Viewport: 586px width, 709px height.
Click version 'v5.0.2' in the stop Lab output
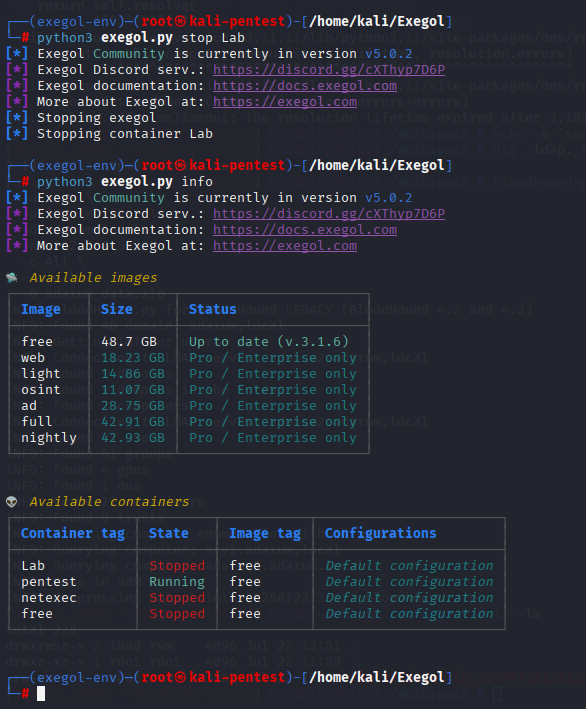coord(388,54)
